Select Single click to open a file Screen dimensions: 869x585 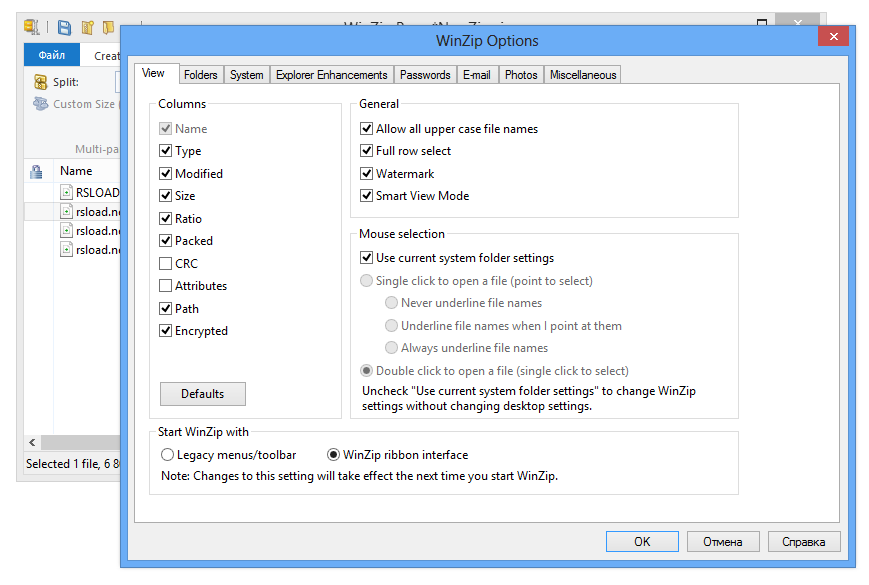tap(366, 281)
